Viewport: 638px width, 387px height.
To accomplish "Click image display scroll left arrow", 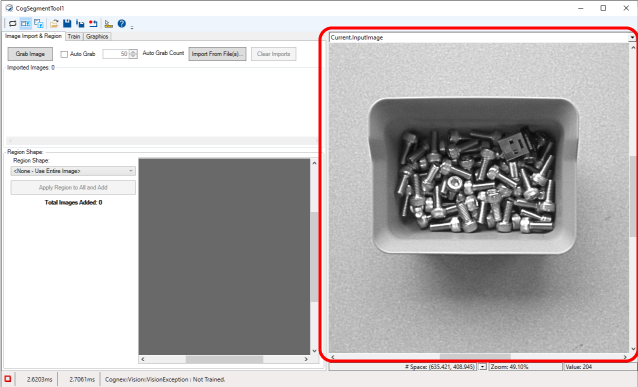I will pos(333,357).
